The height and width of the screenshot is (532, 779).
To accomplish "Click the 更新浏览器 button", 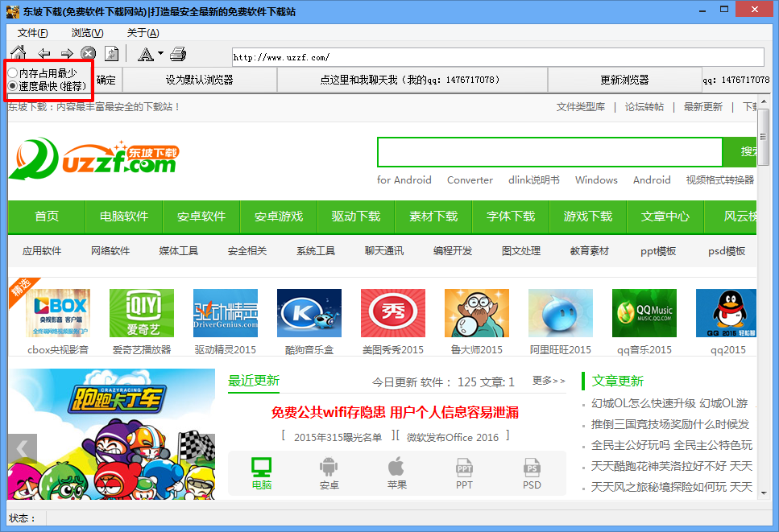I will pyautogui.click(x=624, y=80).
